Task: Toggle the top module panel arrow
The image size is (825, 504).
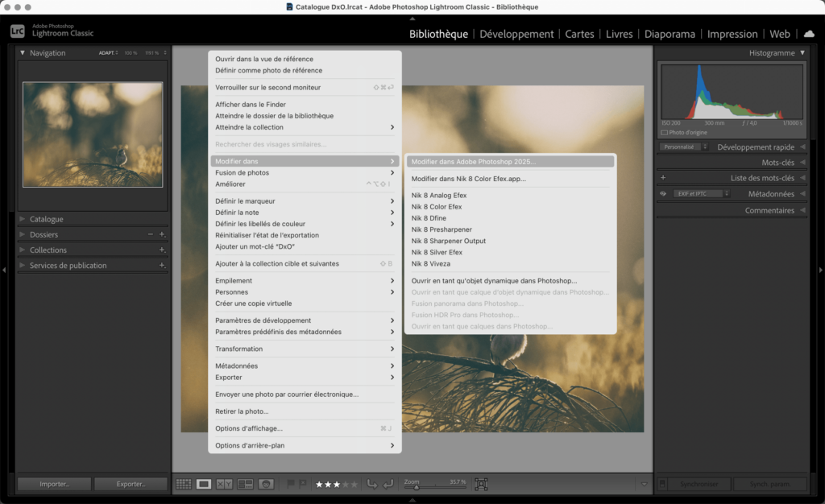Action: click(x=412, y=19)
